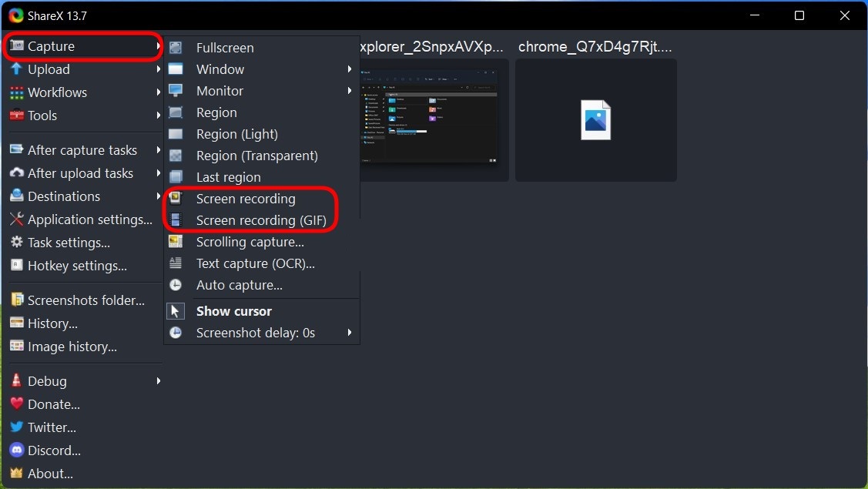Open the Monitor capture submenu
The image size is (868, 489).
point(220,91)
